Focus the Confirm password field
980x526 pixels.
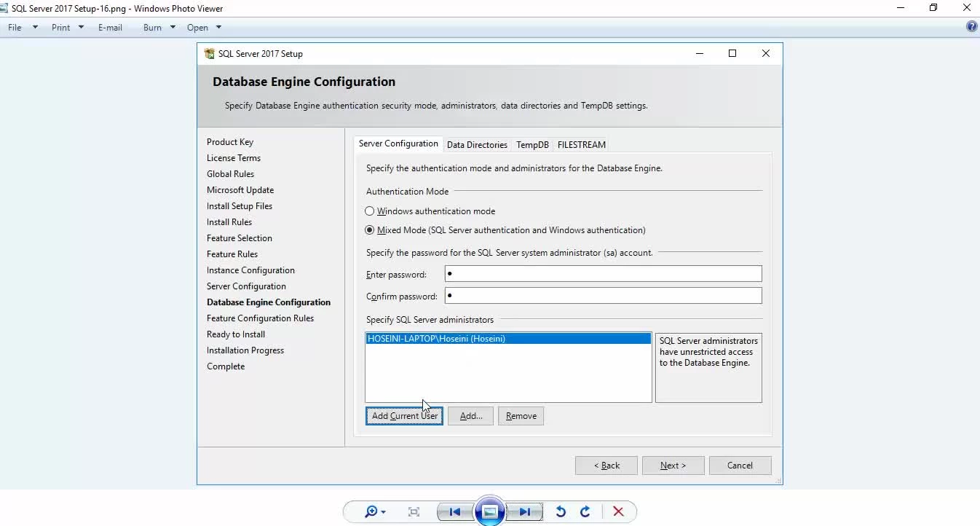tap(604, 296)
